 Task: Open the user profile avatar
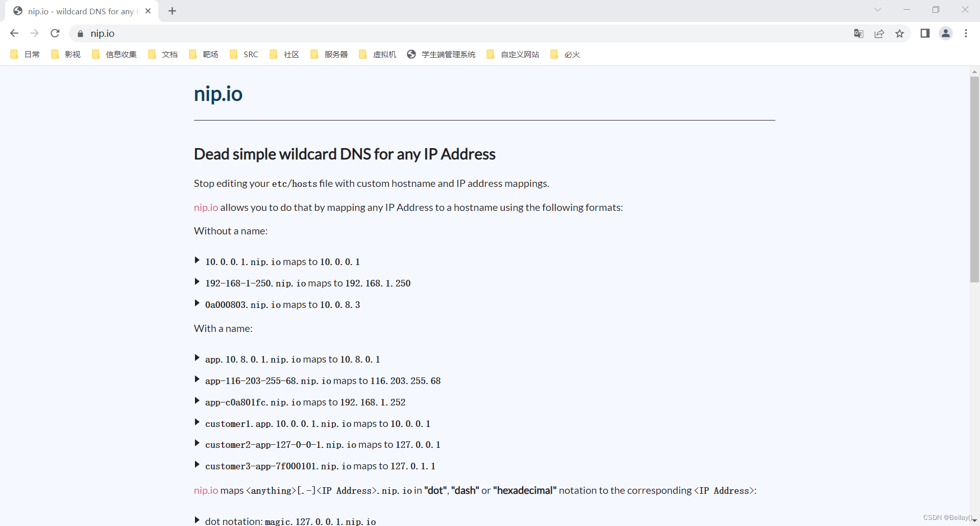[x=946, y=33]
